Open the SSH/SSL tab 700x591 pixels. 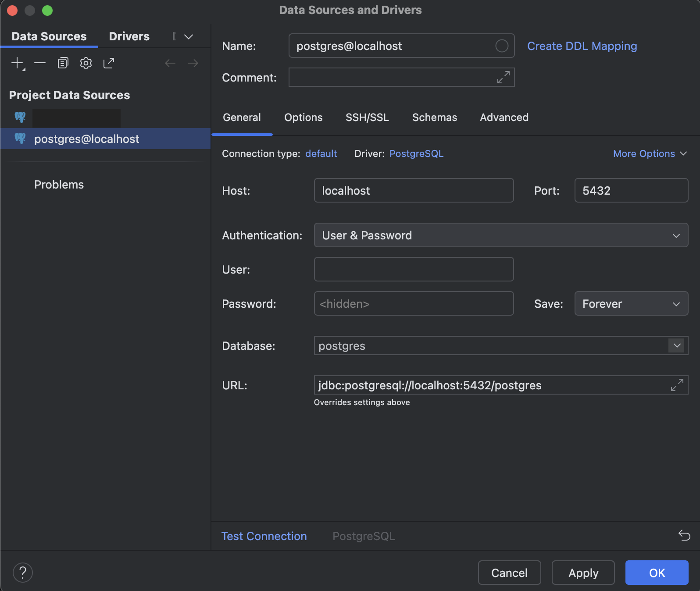(367, 117)
